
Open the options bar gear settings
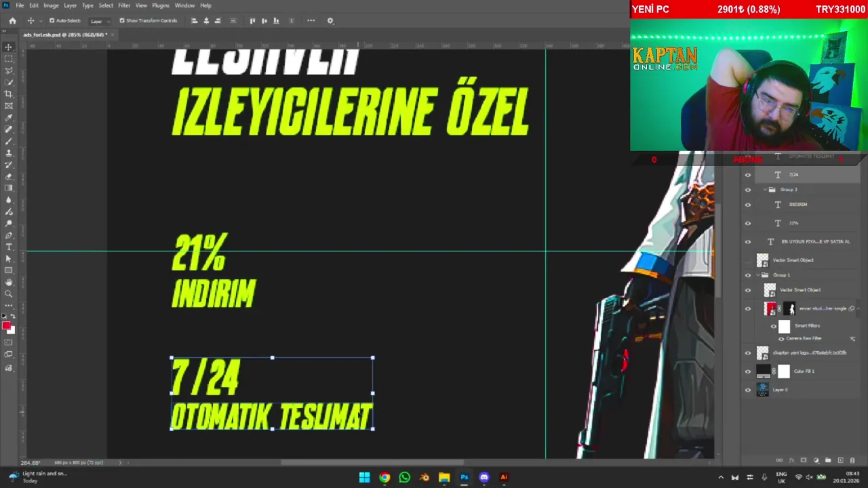pyautogui.click(x=330, y=21)
